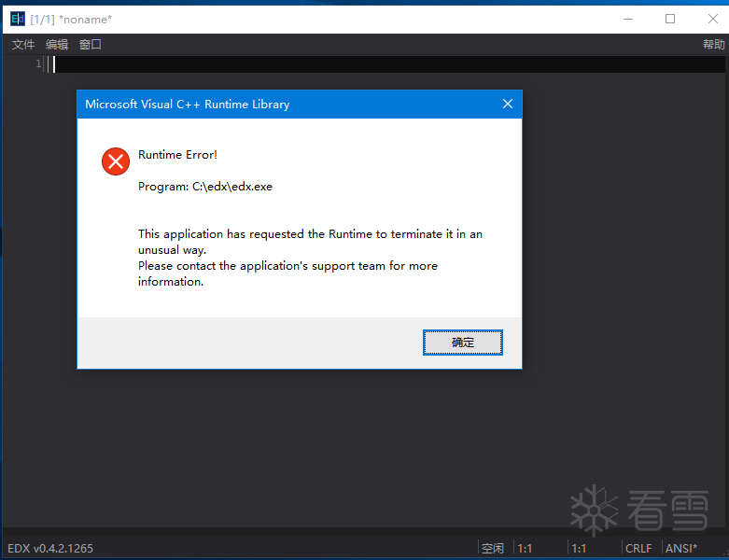Click the first 1:1 position indicator
Viewport: 729px width, 560px height.
525,549
